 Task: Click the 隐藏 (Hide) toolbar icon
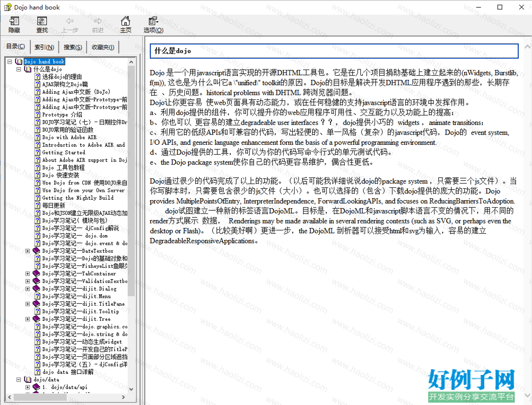coord(14,21)
